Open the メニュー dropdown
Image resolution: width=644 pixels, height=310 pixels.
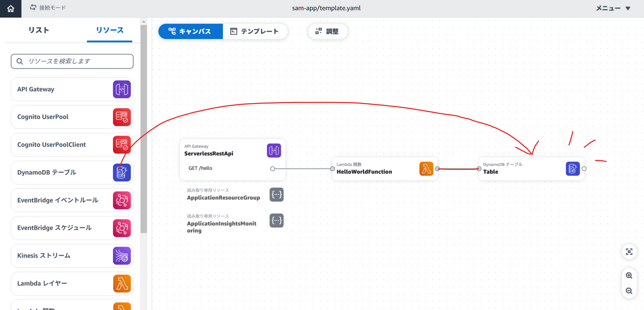[x=613, y=9]
